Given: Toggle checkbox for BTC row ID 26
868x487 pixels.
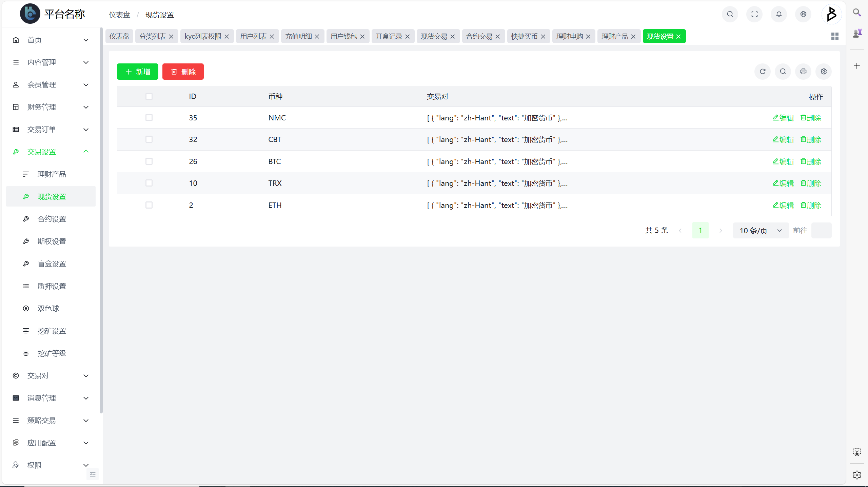Looking at the screenshot, I should click(149, 161).
